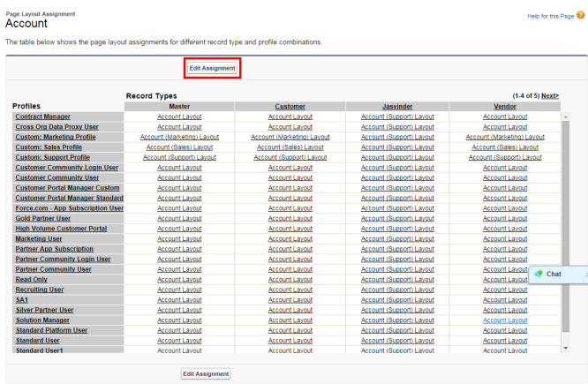
Task: Go to Next record types page
Action: [x=549, y=95]
